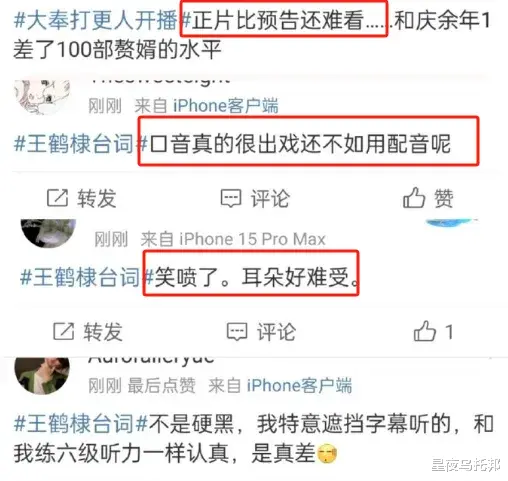This screenshot has width=508, height=481.
Task: Click the yellow emoji after 是真差
Action: click(x=327, y=454)
